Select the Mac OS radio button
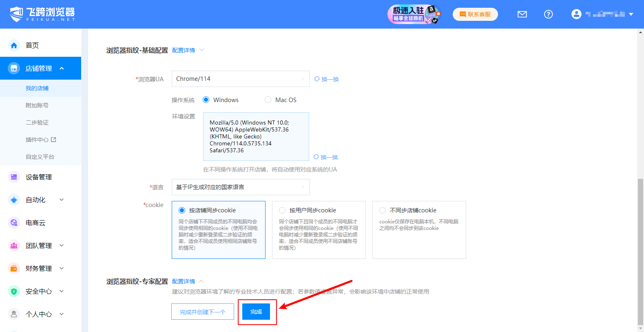 coord(268,100)
